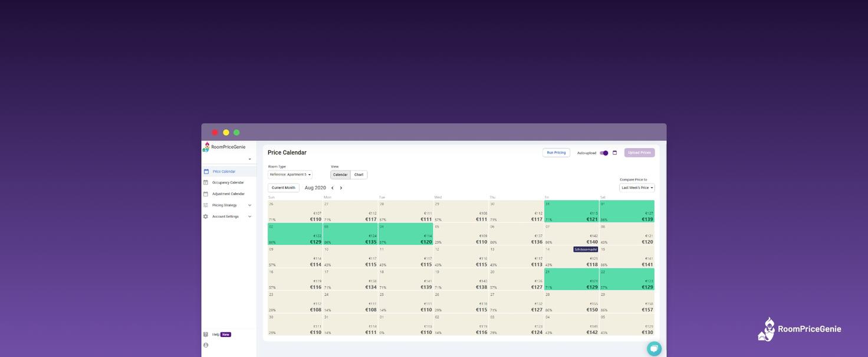Click the user profile icon in sidebar

206,345
